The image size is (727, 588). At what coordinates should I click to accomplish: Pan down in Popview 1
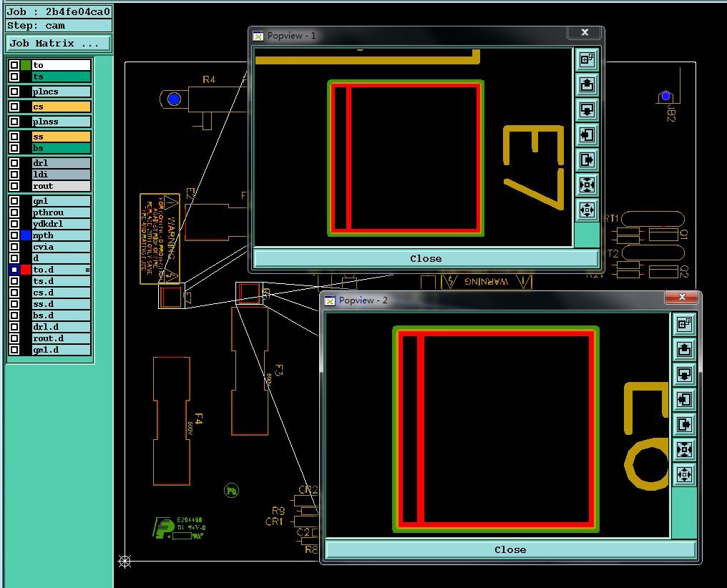(x=587, y=110)
